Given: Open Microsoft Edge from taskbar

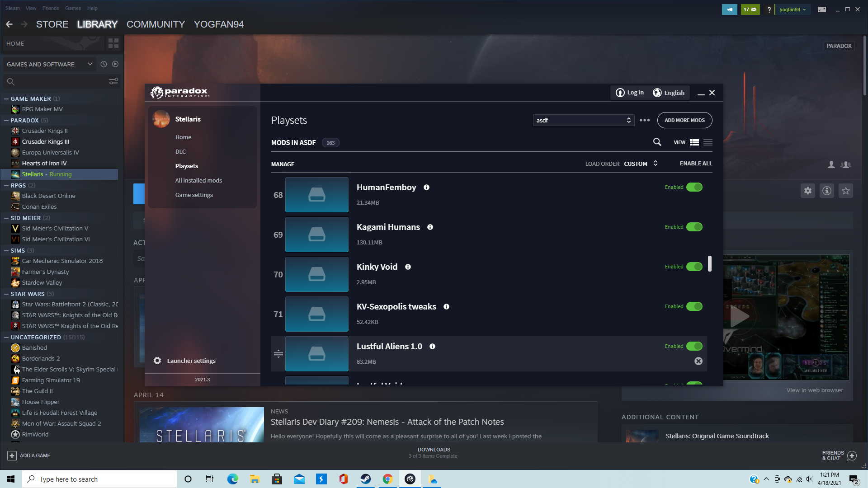Looking at the screenshot, I should pos(232,479).
